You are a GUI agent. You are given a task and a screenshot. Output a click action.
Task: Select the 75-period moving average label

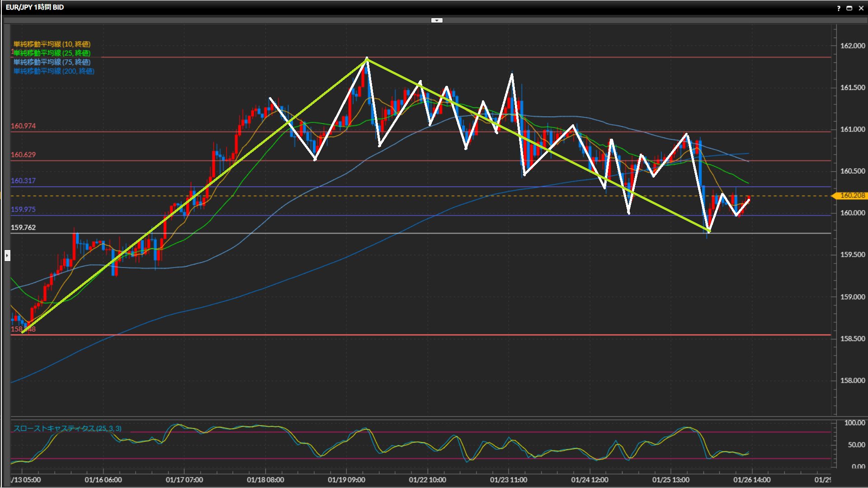coord(52,62)
